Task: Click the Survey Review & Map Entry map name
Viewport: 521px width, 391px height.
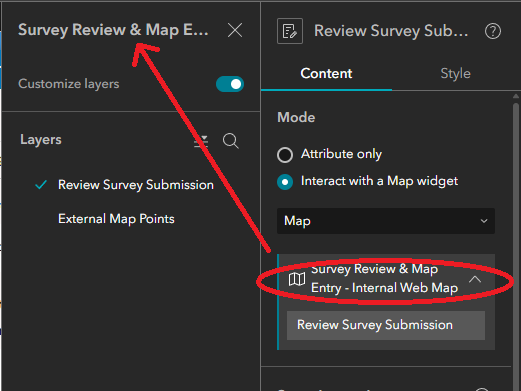Action: pos(384,278)
